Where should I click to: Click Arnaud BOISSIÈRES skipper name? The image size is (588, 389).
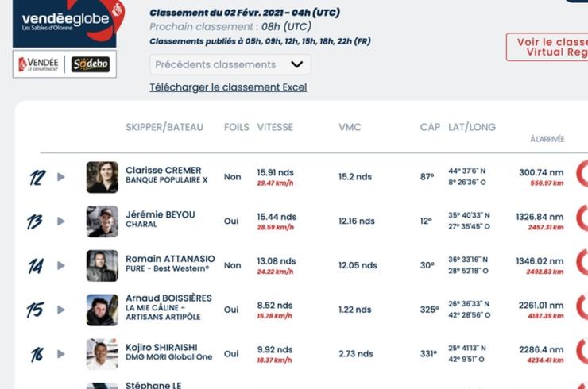[x=168, y=298]
